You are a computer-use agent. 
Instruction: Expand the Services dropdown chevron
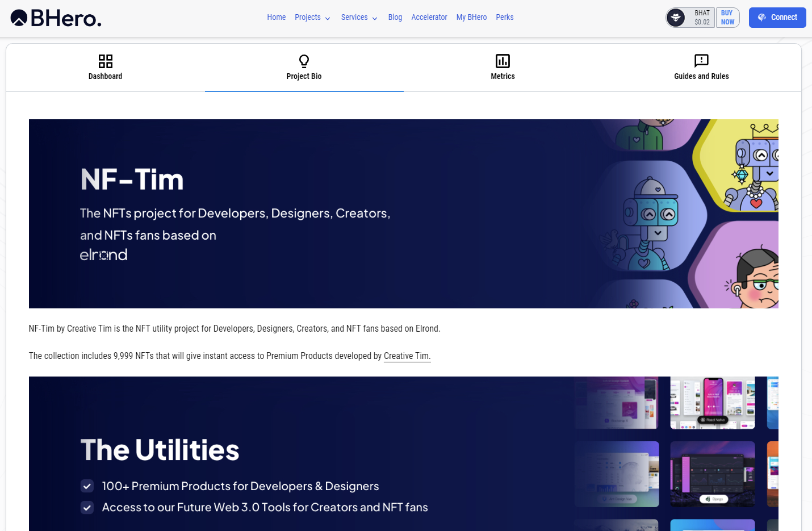375,18
